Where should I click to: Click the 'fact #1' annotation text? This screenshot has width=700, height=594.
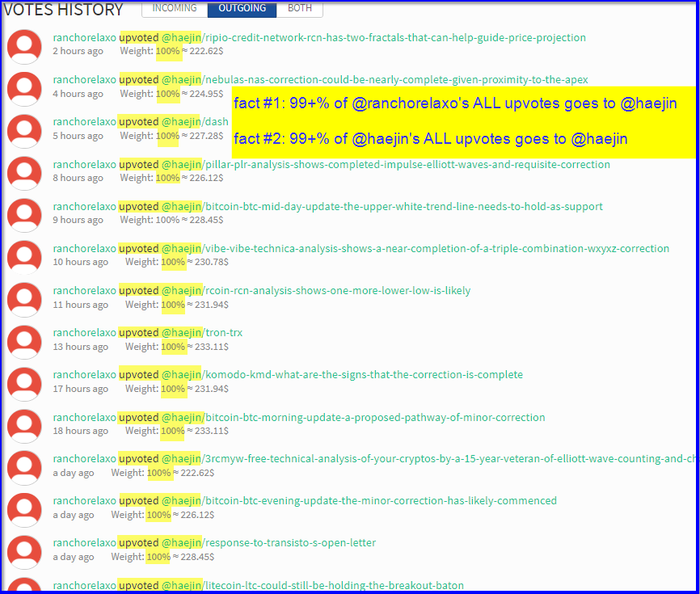pos(455,103)
